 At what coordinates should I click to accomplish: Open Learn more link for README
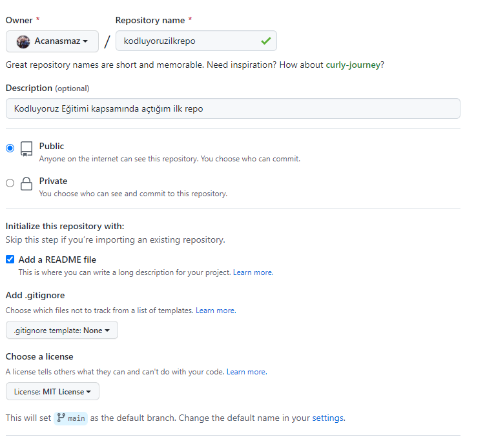(253, 272)
